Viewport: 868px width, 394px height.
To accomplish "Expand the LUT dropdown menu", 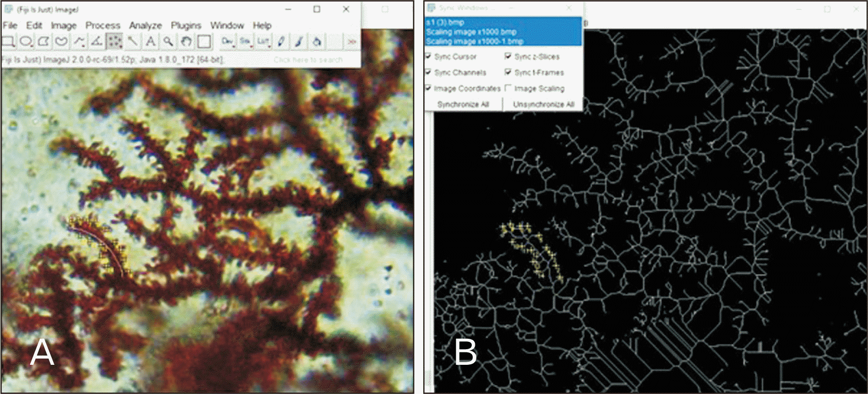I will click(x=263, y=41).
